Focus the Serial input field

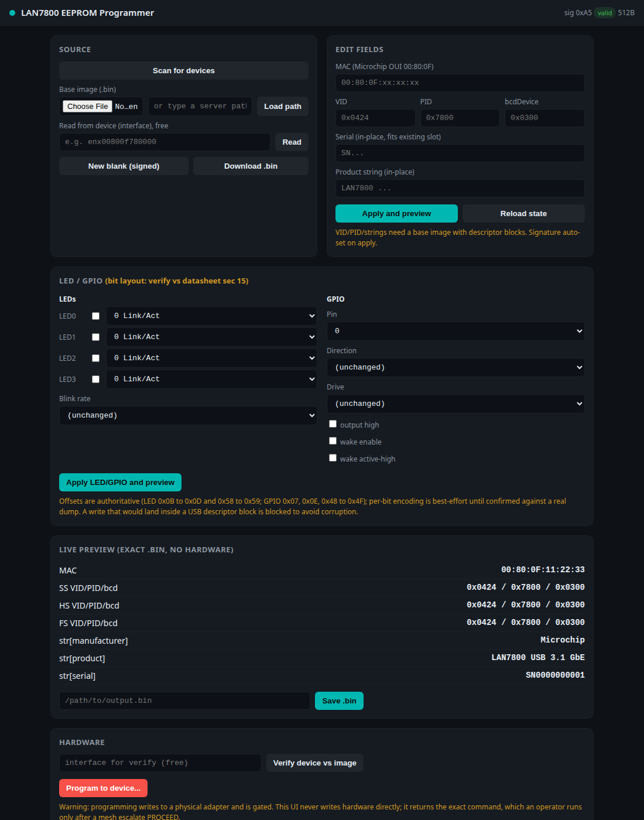pos(460,153)
